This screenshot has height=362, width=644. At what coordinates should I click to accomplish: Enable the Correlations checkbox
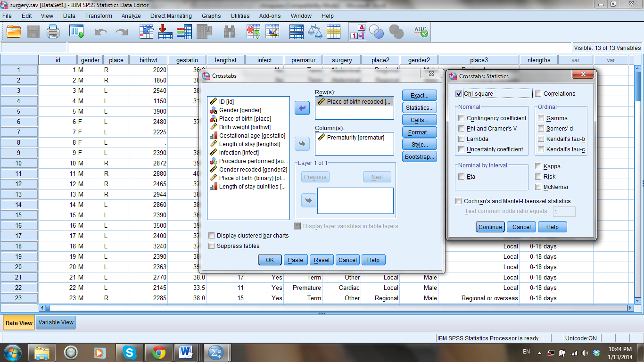[538, 93]
